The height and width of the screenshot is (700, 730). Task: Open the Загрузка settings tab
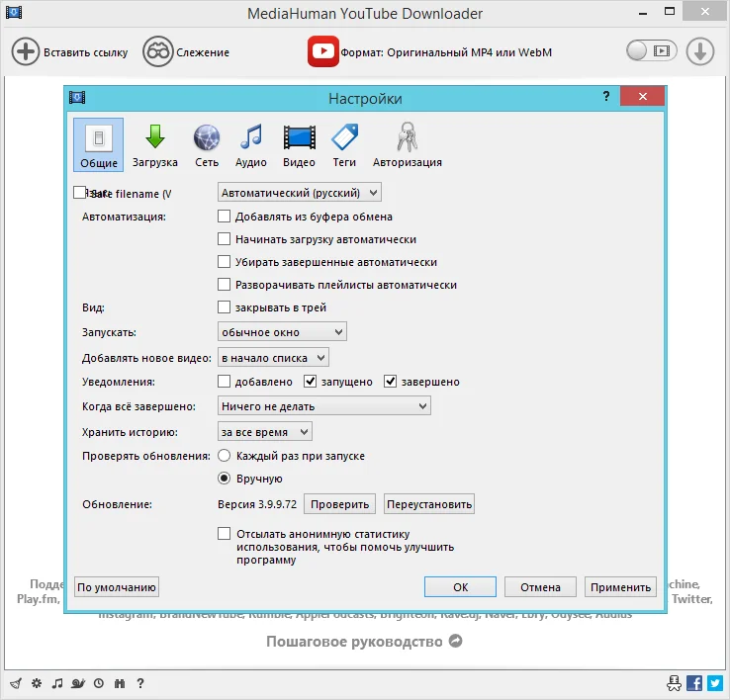coord(154,145)
